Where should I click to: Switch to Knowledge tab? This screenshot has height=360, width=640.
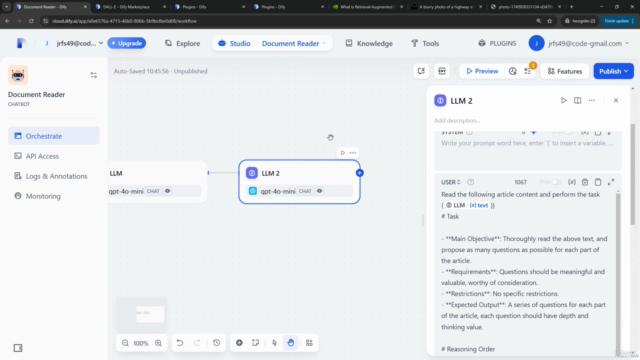click(x=369, y=43)
